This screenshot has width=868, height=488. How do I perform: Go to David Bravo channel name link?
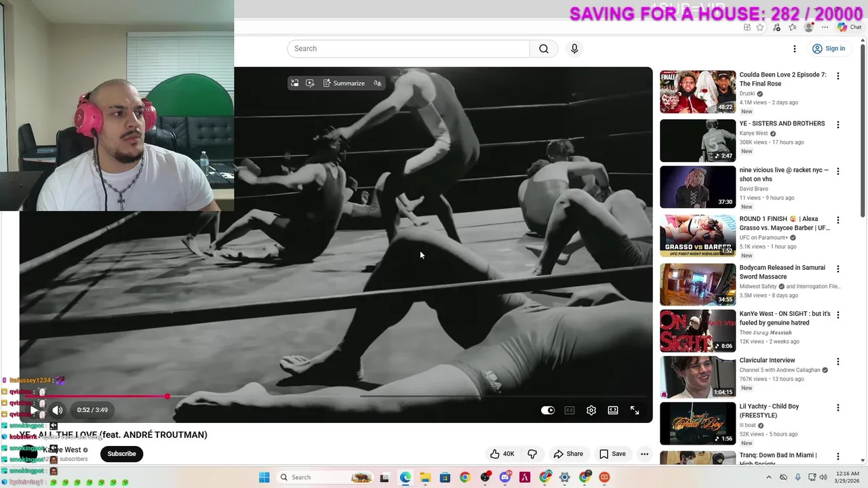pos(755,188)
